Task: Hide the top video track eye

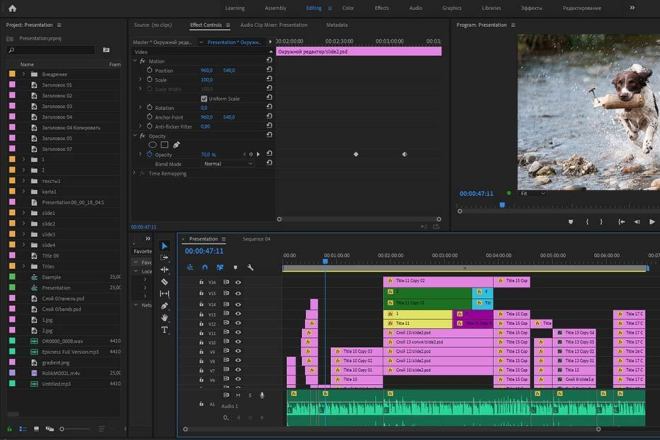Action: 238,282
